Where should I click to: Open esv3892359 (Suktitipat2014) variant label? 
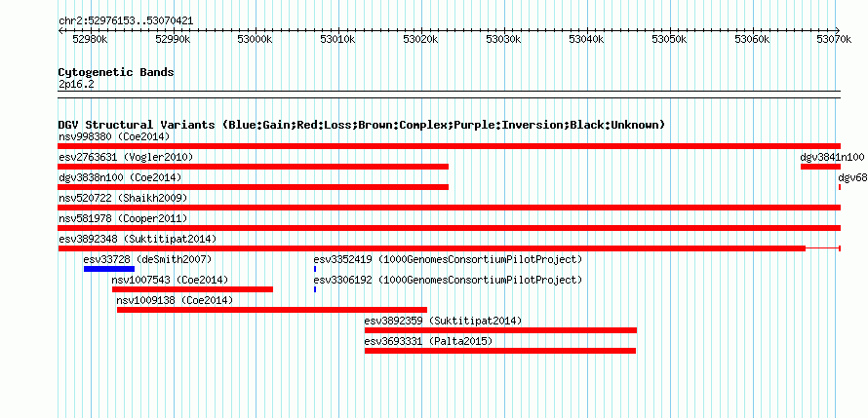444,321
